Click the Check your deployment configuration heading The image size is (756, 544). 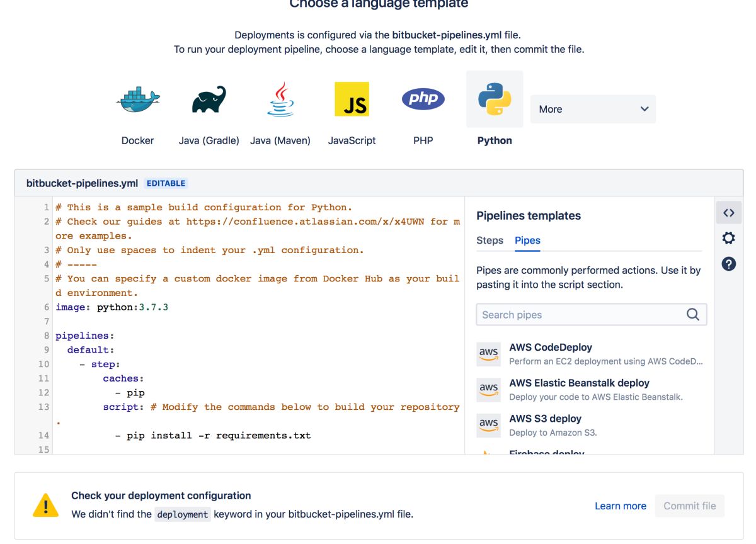click(x=161, y=496)
